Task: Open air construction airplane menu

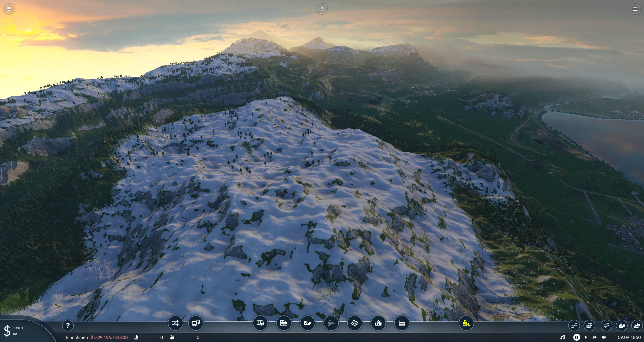Action: [331, 323]
